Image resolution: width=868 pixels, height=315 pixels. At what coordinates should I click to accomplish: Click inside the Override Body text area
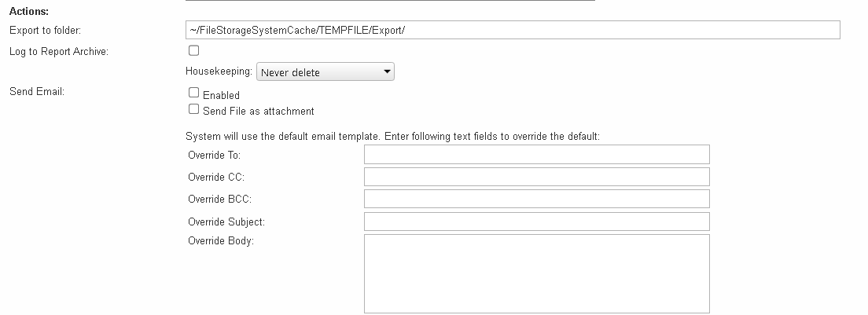(x=537, y=274)
